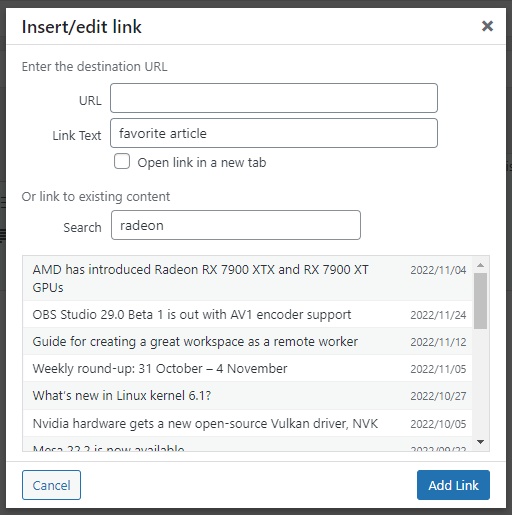Choose Nvidia open-source Vulkan driver NVK article

pyautogui.click(x=248, y=423)
